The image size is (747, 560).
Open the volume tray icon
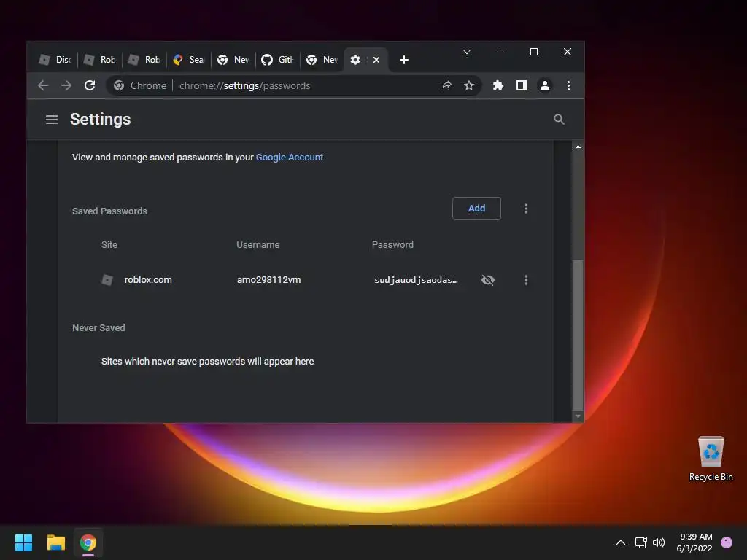pyautogui.click(x=659, y=542)
